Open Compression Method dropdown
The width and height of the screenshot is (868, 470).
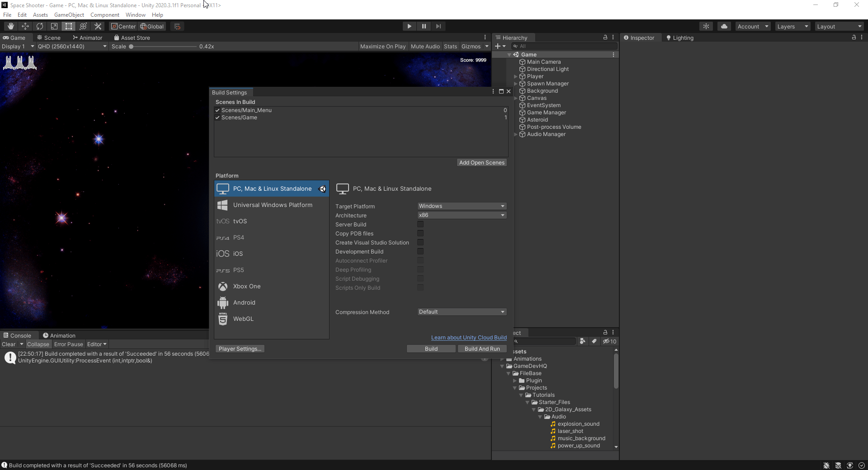tap(462, 312)
